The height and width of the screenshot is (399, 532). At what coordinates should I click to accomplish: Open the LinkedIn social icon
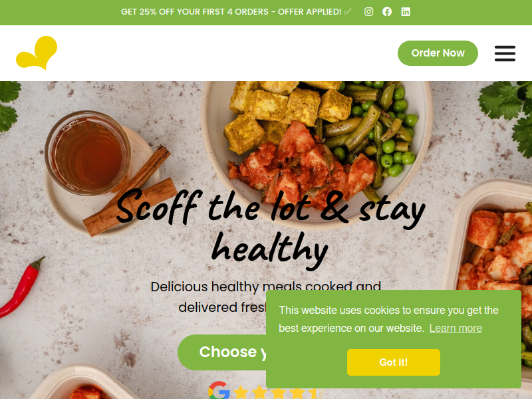coord(406,12)
